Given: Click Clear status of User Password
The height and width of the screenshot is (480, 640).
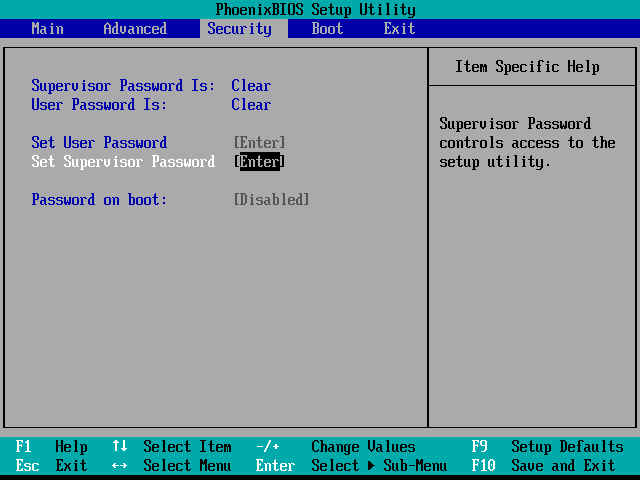Looking at the screenshot, I should click(251, 104).
